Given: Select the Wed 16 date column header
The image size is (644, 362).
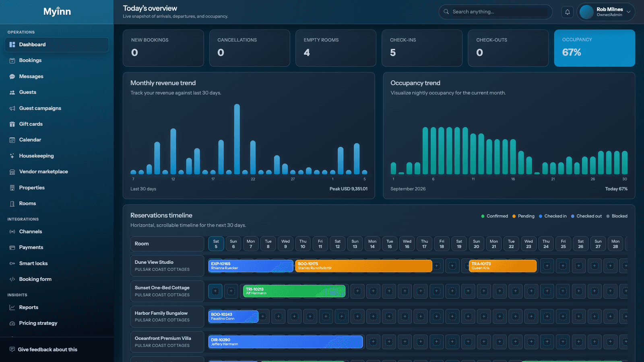Looking at the screenshot, I should [407, 244].
